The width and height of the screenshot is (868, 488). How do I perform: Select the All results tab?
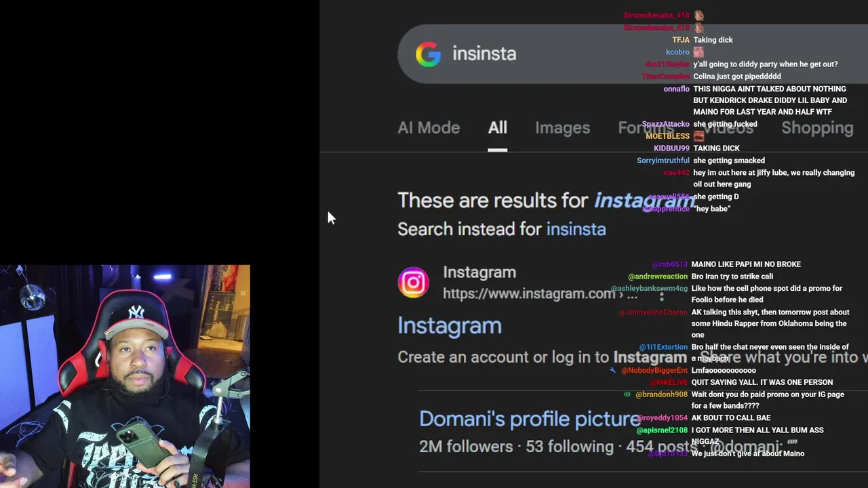click(x=497, y=127)
